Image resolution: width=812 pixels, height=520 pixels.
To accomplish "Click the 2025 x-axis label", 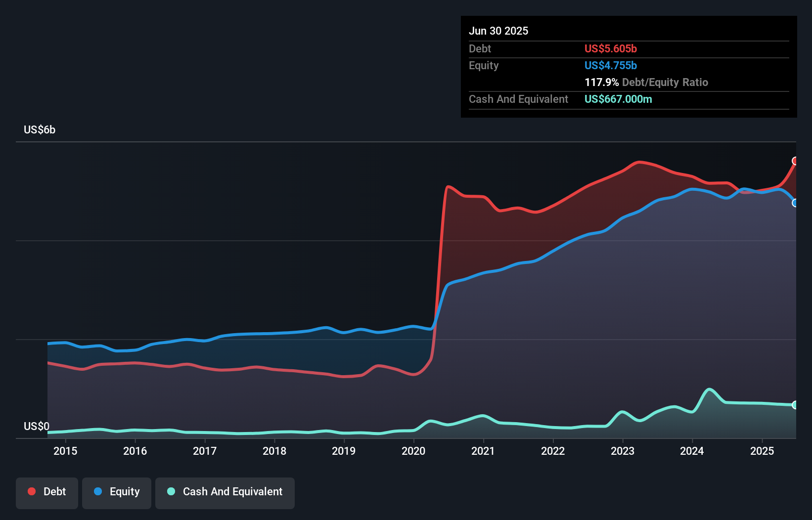I will tap(762, 451).
